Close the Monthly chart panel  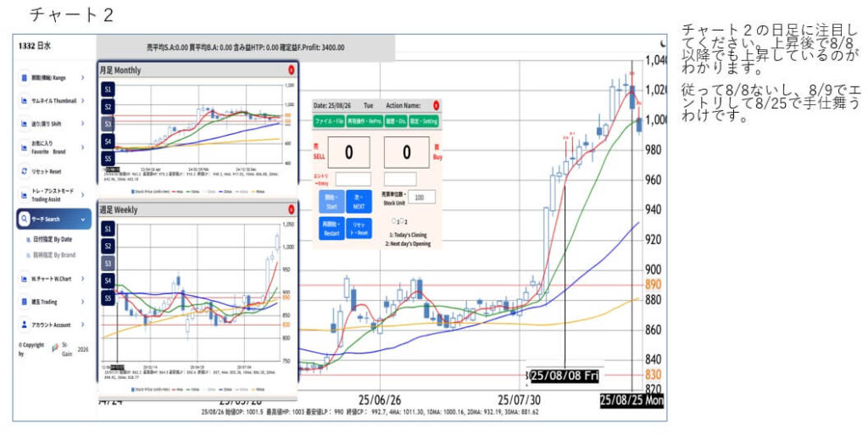[x=291, y=70]
